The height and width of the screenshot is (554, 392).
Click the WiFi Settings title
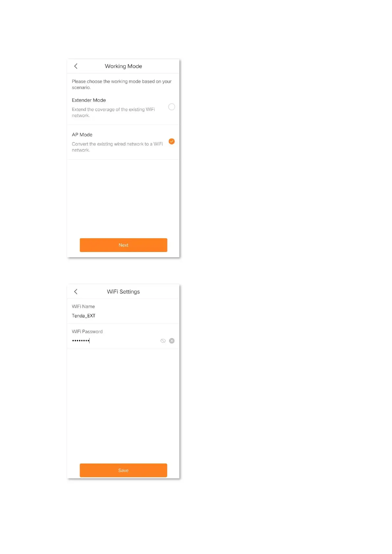(123, 291)
